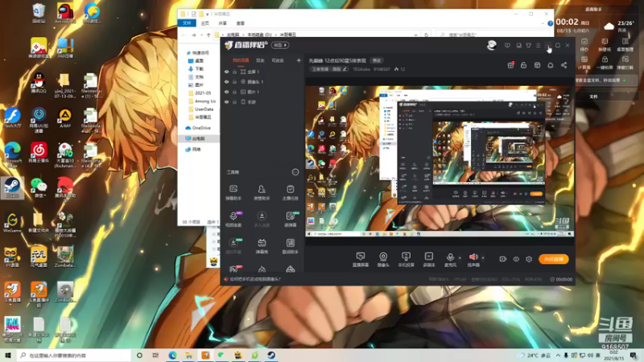Select 此电脑 in Explorer navigation pane

pyautogui.click(x=199, y=138)
